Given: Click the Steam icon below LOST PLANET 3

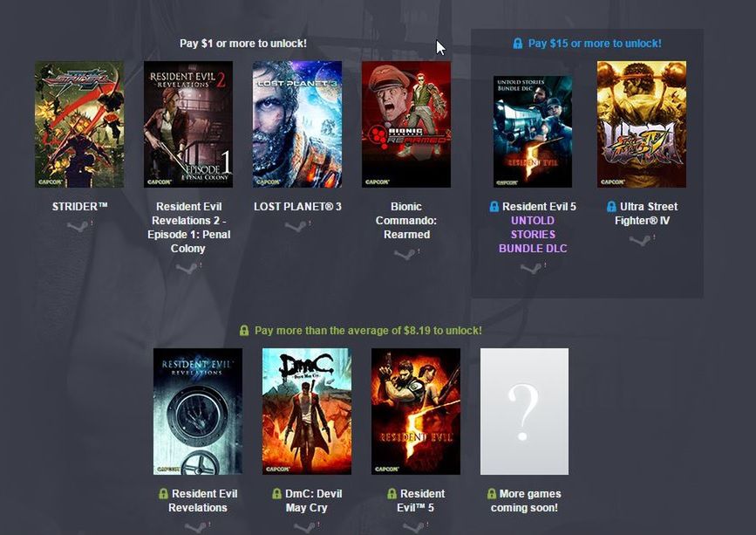Looking at the screenshot, I should click(x=296, y=226).
